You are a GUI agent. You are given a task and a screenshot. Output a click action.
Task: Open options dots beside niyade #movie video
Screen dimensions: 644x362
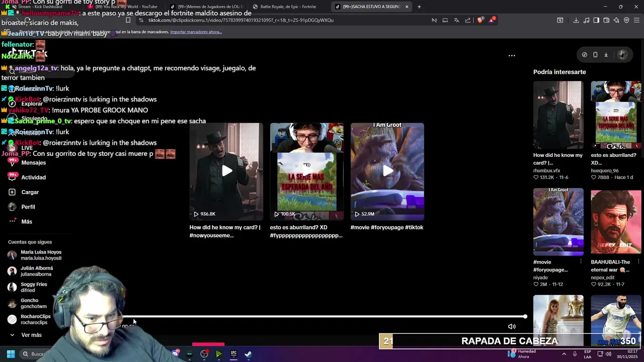click(581, 261)
